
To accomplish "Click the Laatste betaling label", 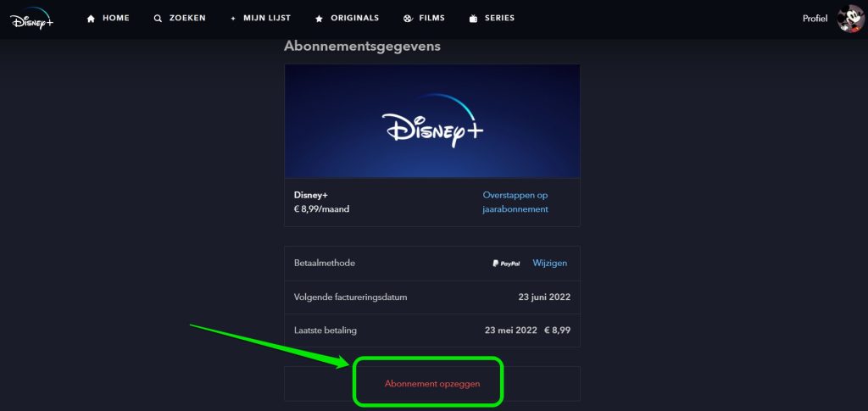I will coord(325,330).
